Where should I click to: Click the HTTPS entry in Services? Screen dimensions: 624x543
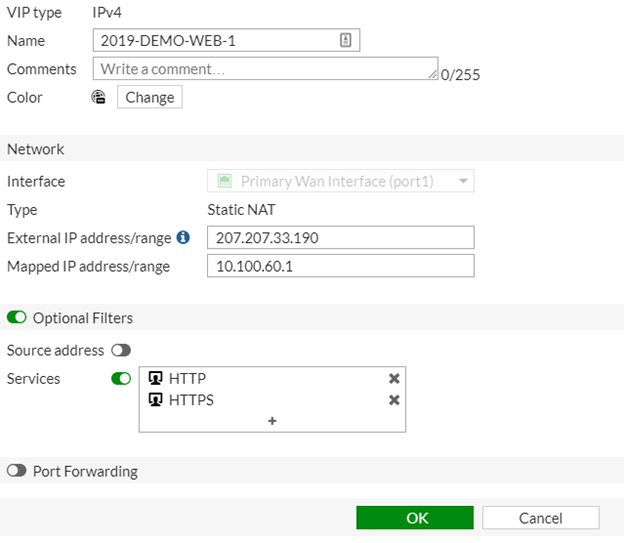(272, 400)
